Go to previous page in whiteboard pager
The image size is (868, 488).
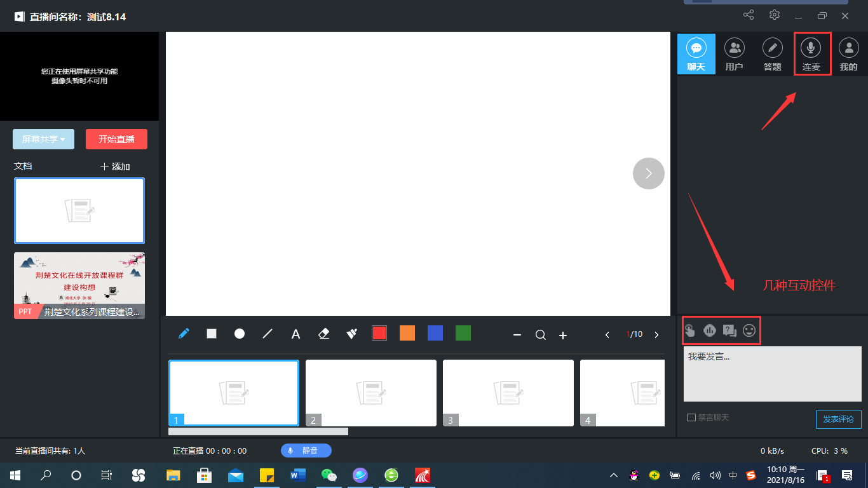607,335
